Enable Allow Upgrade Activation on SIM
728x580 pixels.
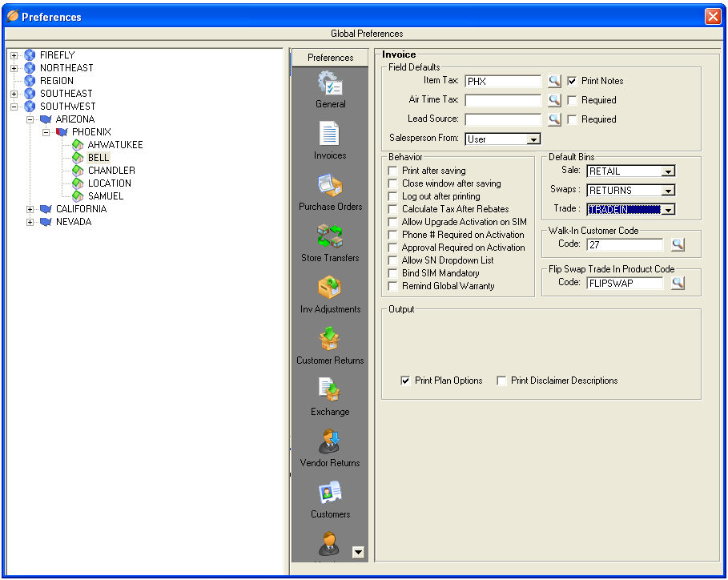392,222
